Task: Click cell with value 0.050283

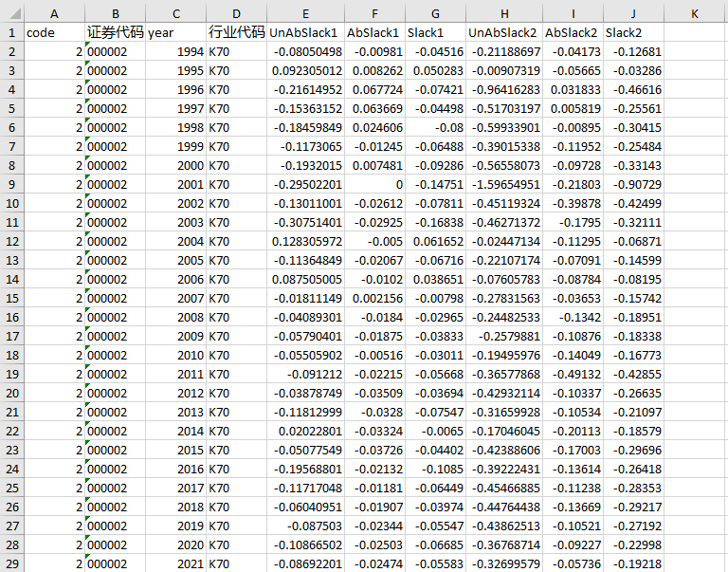Action: coord(435,70)
